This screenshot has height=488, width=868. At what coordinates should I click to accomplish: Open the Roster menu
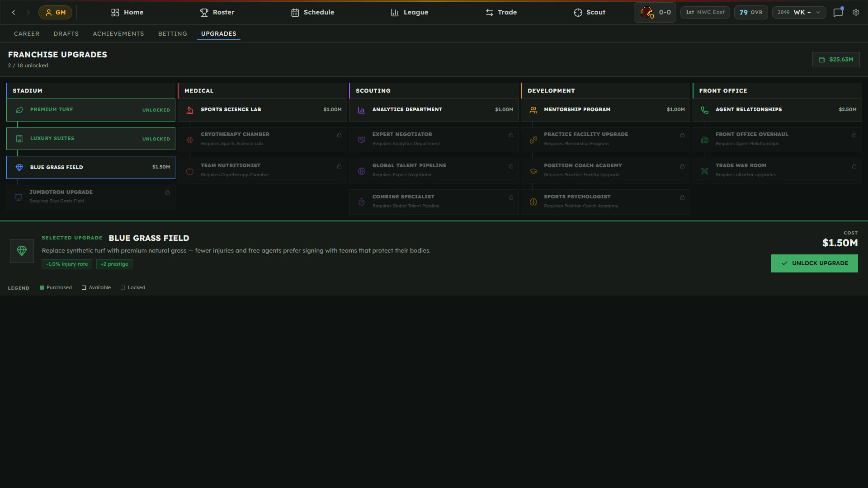(217, 13)
